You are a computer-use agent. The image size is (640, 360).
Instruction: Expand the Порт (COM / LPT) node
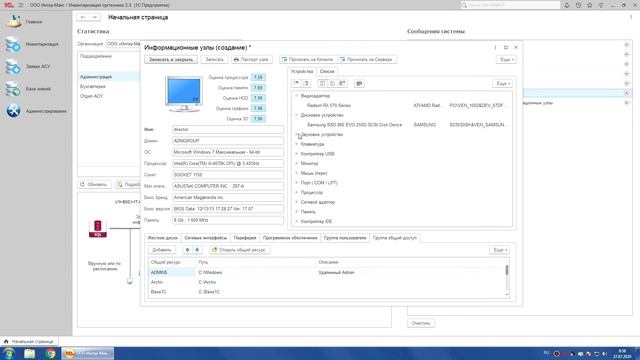pyautogui.click(x=297, y=183)
